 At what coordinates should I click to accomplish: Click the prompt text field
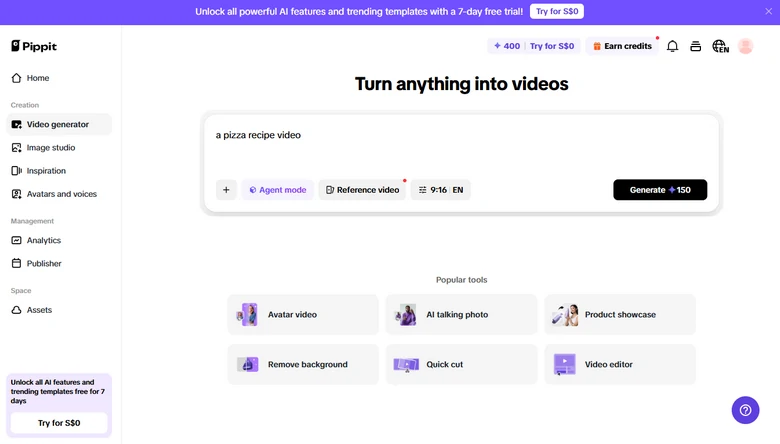(461, 144)
